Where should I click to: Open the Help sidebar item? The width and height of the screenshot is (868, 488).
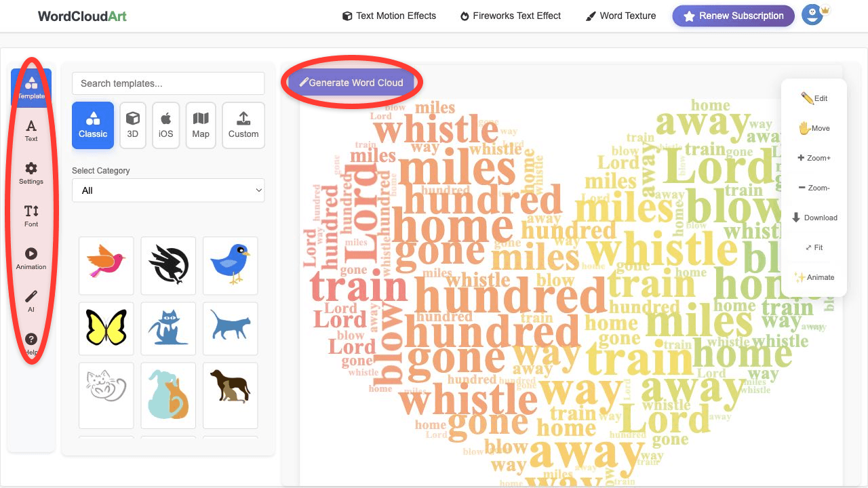31,344
